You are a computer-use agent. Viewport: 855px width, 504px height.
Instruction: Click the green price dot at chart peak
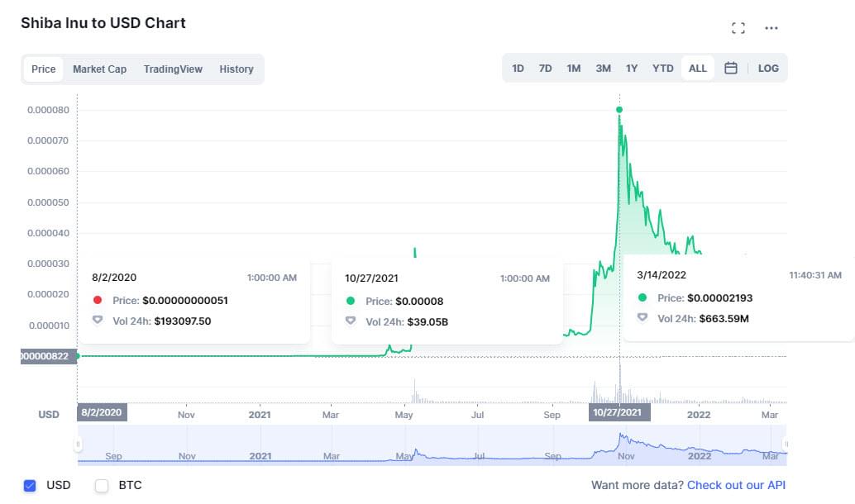pyautogui.click(x=619, y=110)
